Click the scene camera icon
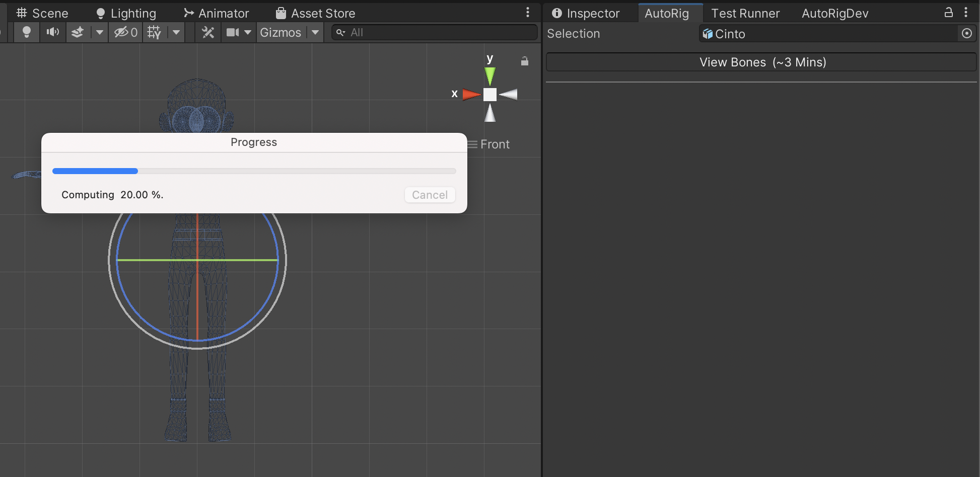 coord(233,32)
